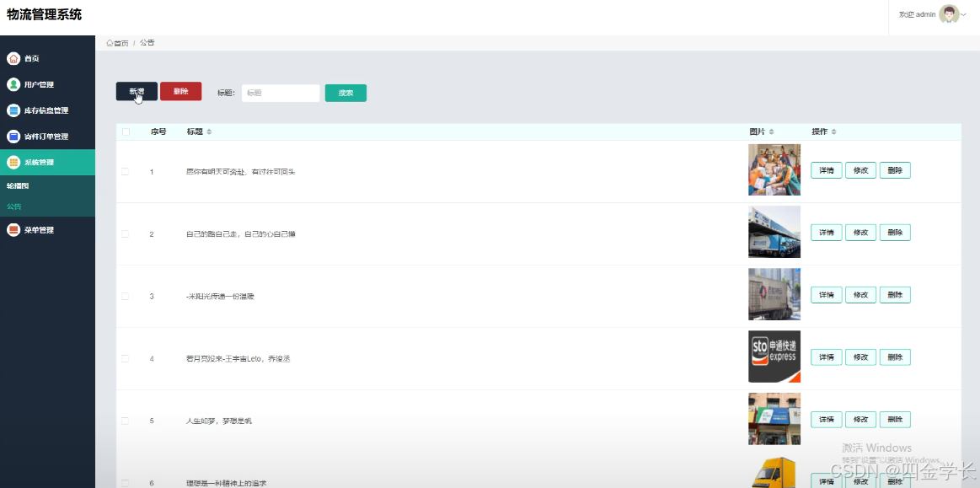Expand 库存信息管理 menu
The image size is (980, 488).
click(47, 110)
